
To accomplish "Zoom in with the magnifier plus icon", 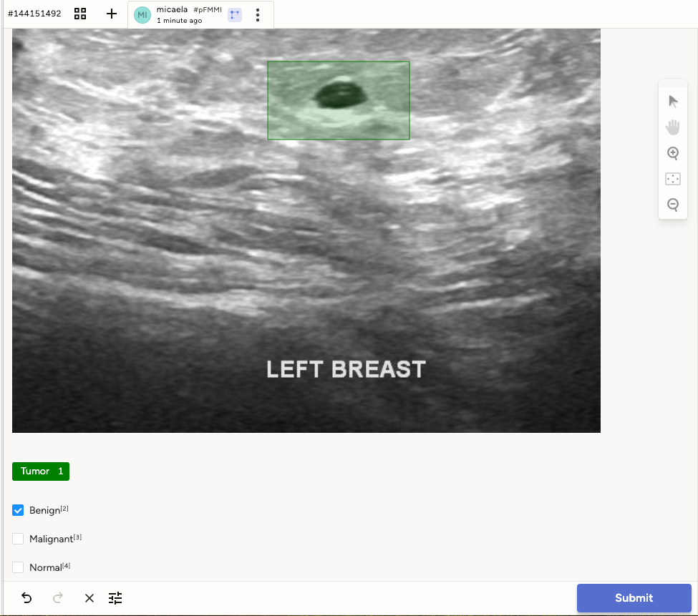I will coord(673,153).
